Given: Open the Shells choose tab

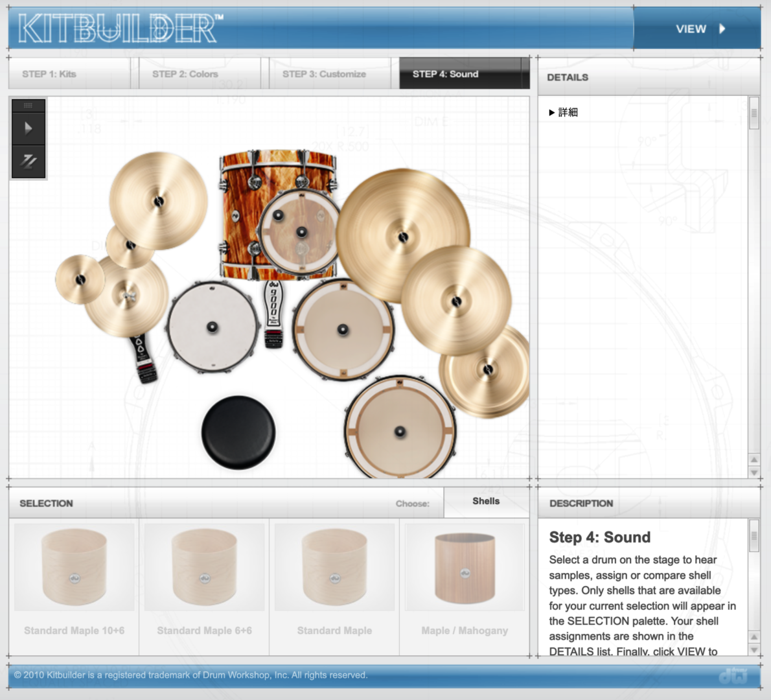Looking at the screenshot, I should click(x=487, y=501).
